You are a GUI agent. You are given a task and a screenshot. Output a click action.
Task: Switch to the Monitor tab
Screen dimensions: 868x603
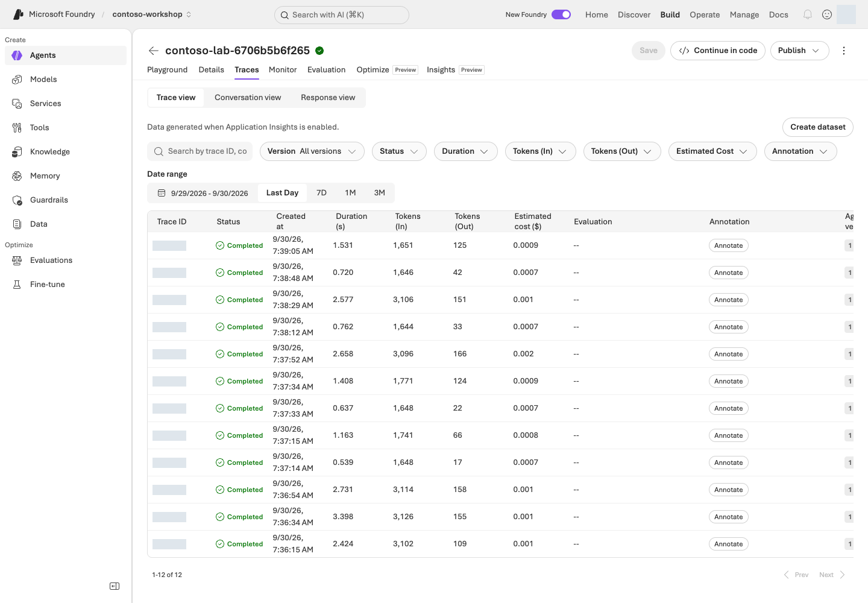[283, 70]
